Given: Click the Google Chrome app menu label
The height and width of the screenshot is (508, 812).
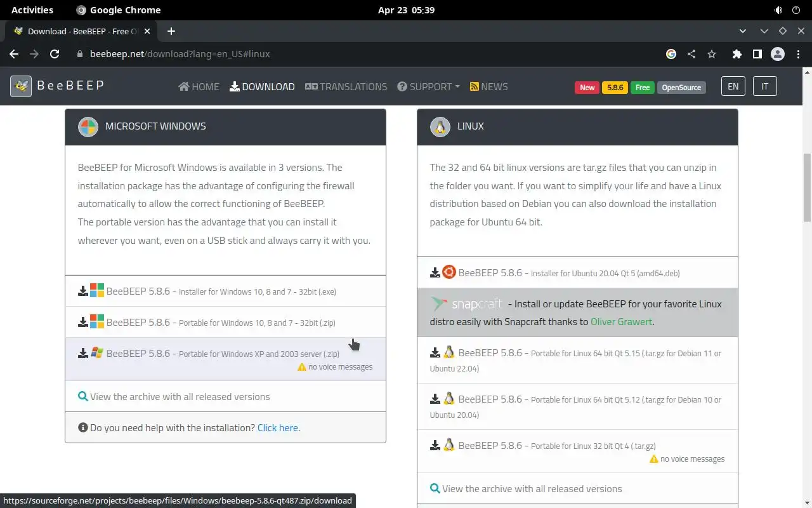Looking at the screenshot, I should [119, 10].
